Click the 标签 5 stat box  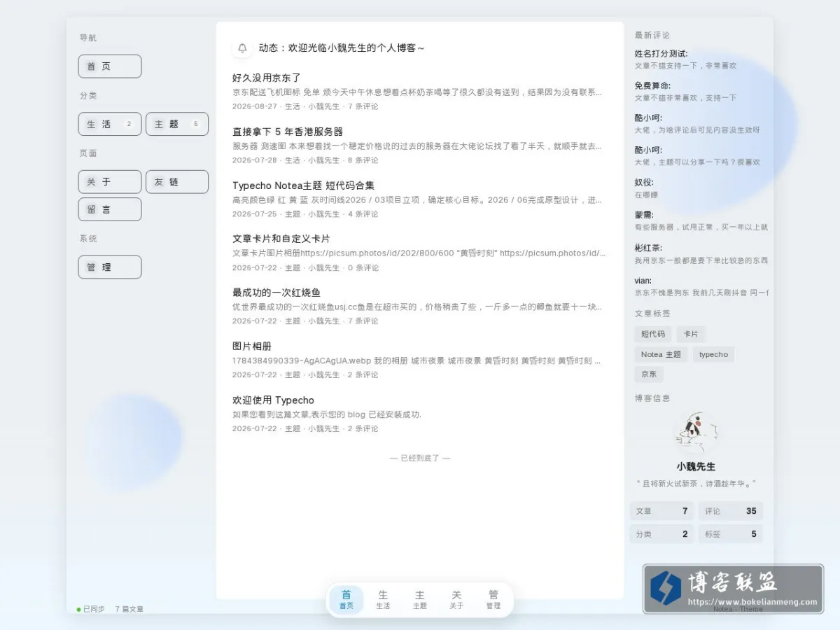click(x=731, y=534)
